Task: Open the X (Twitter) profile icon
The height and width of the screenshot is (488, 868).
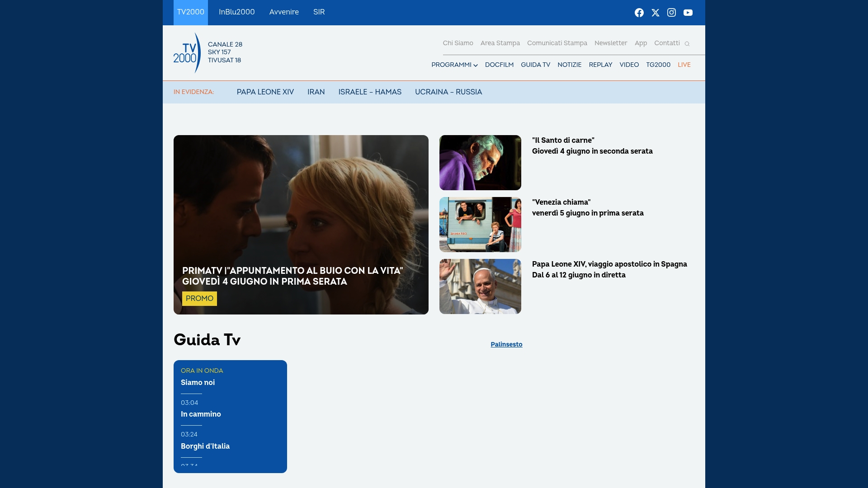Action: [655, 13]
